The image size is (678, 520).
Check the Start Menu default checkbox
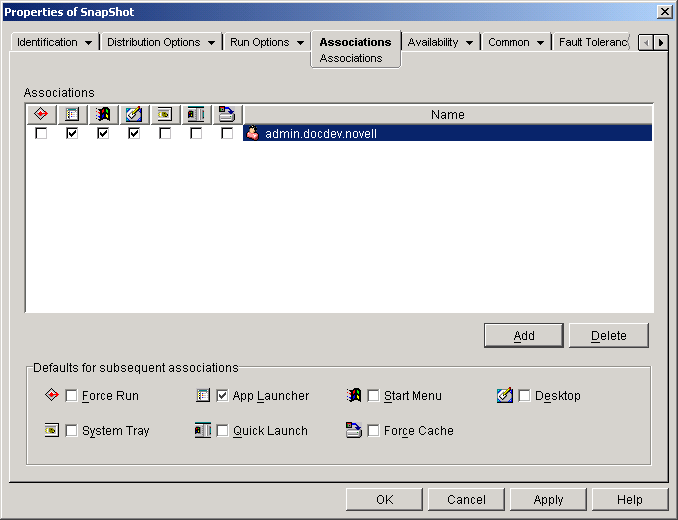click(x=373, y=396)
